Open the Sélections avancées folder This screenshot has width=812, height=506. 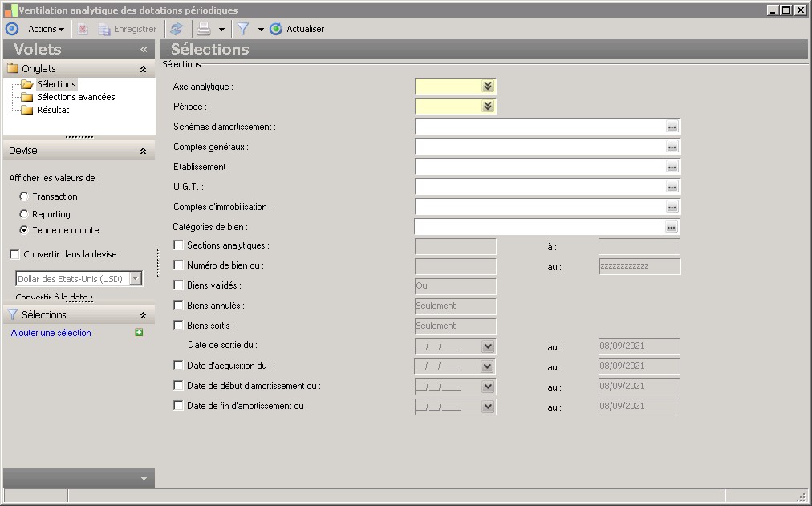(75, 97)
